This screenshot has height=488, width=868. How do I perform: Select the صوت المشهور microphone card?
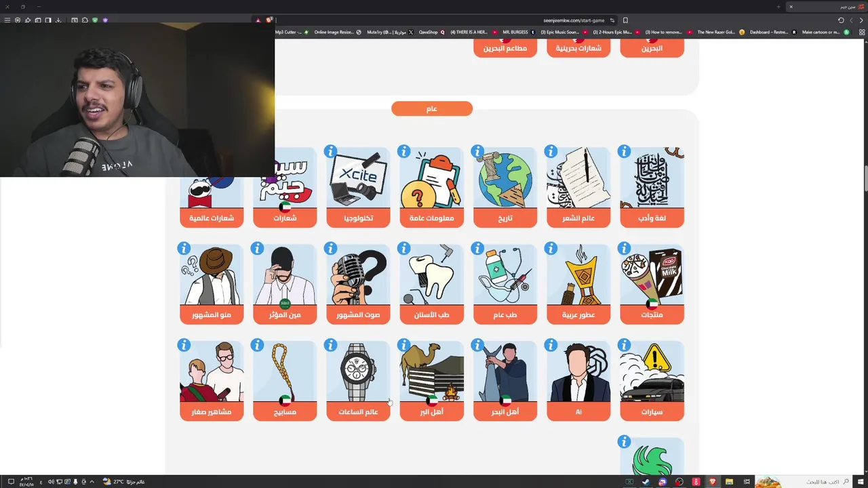coord(358,285)
